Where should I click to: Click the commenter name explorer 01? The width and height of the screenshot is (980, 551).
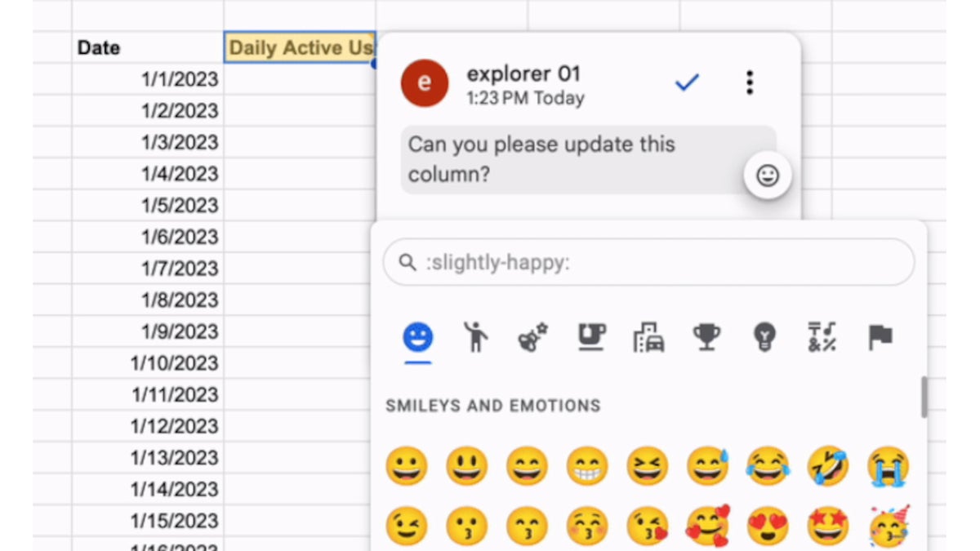point(523,73)
